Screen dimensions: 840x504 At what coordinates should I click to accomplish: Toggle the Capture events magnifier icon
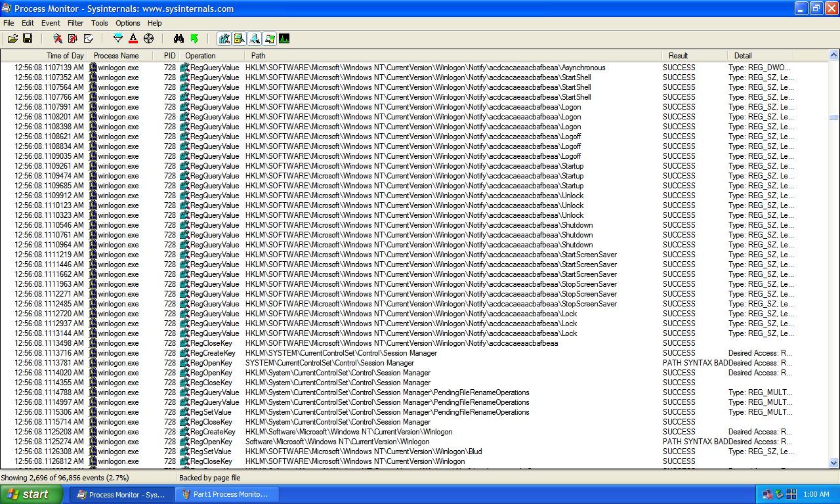[58, 39]
